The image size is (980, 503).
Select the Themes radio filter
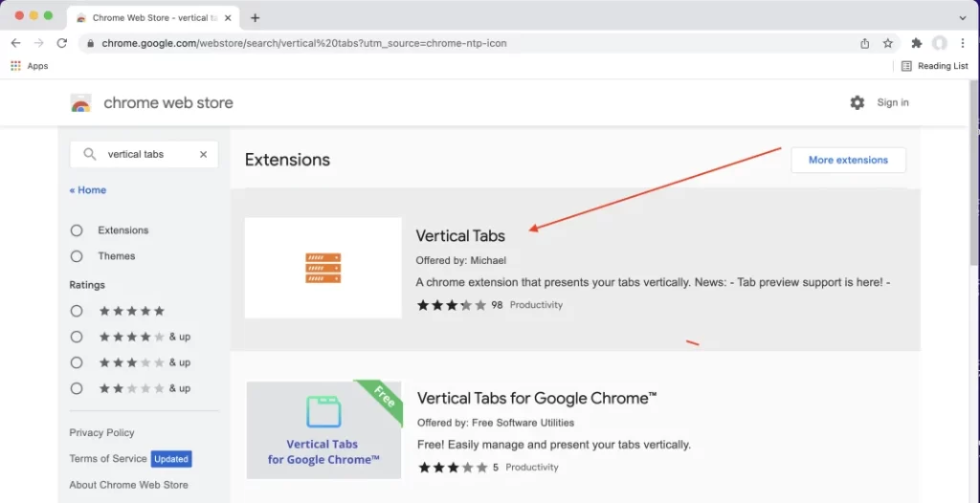(77, 256)
